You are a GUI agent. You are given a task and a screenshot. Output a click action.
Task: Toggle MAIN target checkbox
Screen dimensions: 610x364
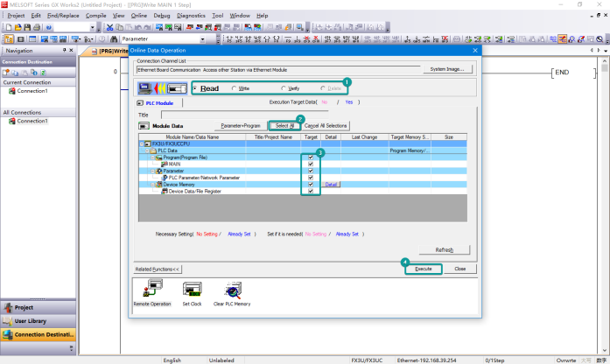tap(311, 164)
